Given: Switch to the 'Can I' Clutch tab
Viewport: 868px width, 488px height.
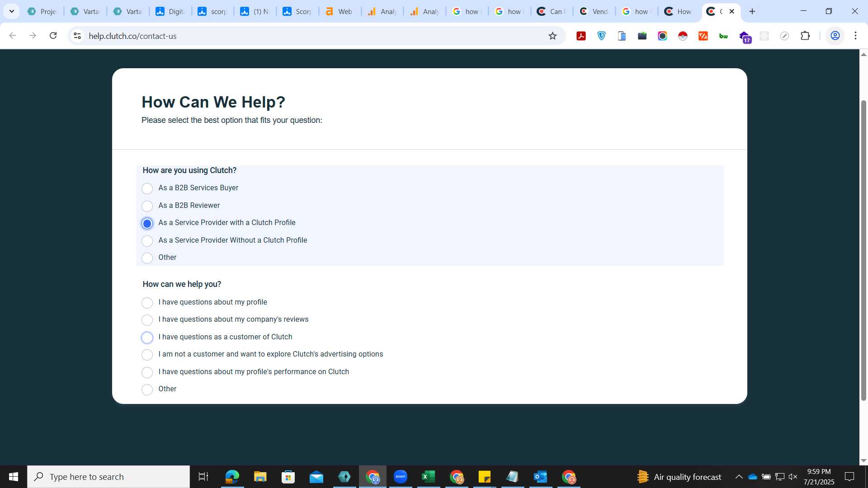Looking at the screenshot, I should click(552, 11).
